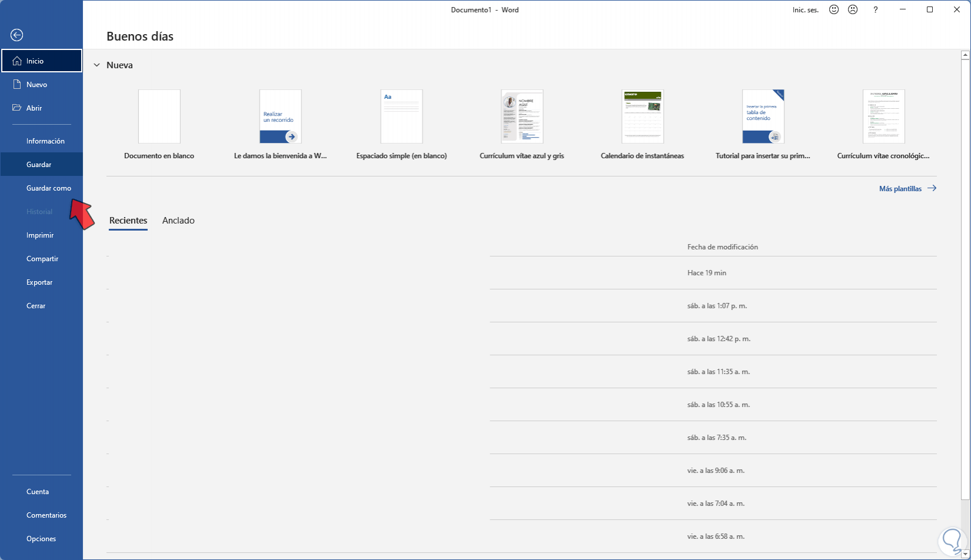Open the file from sáb. a las 7:35 a. m.

coord(521,438)
